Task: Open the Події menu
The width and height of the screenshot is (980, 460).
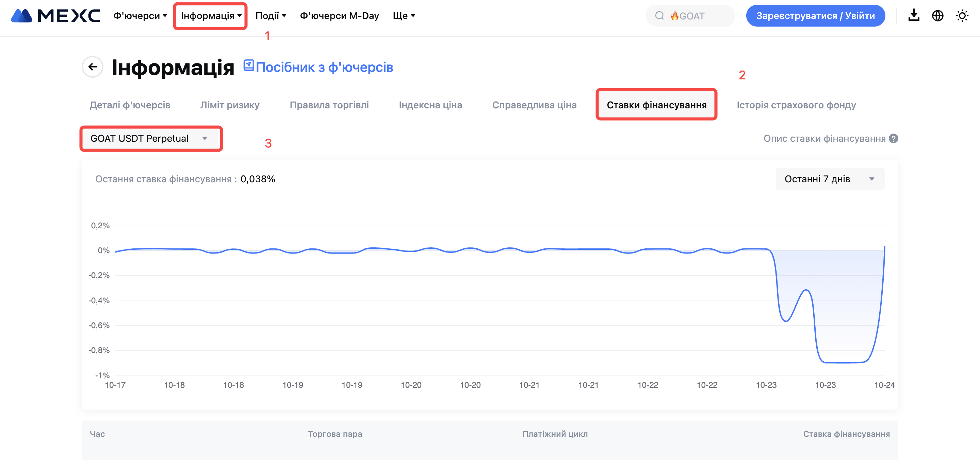Action: click(271, 16)
